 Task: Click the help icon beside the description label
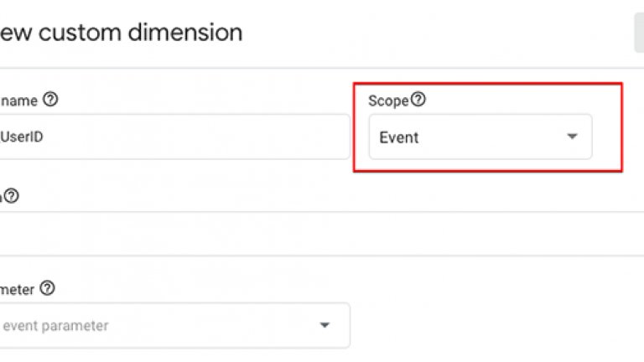[x=11, y=196]
